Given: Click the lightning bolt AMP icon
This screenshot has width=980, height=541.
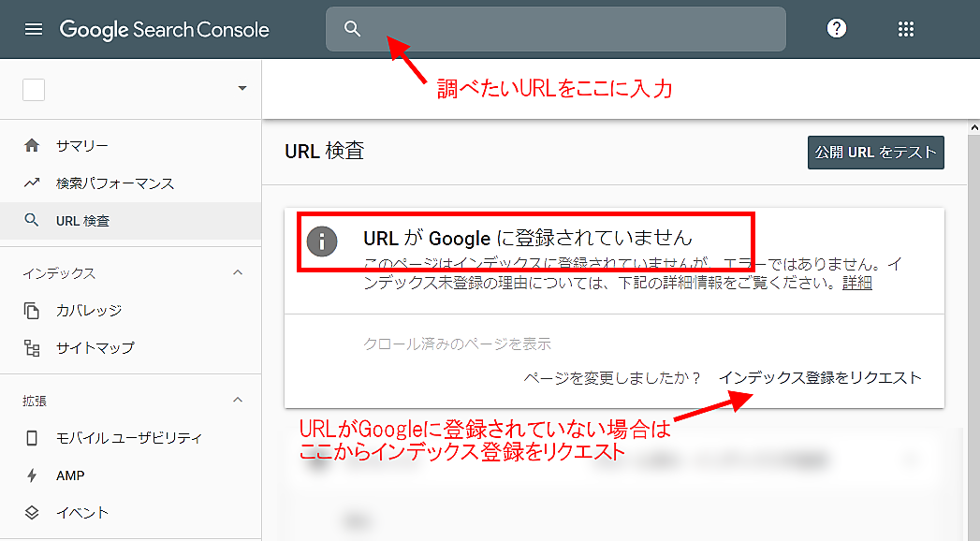Looking at the screenshot, I should pos(32,475).
